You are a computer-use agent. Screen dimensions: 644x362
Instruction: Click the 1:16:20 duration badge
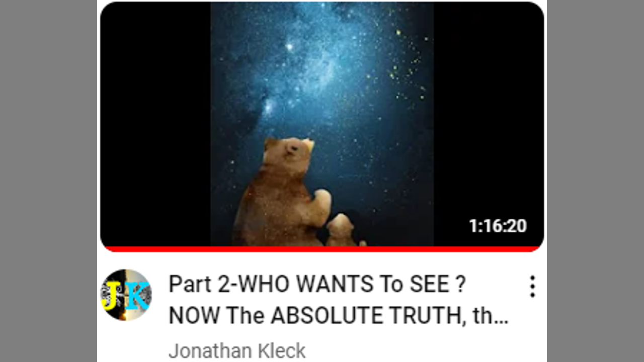pos(498,226)
